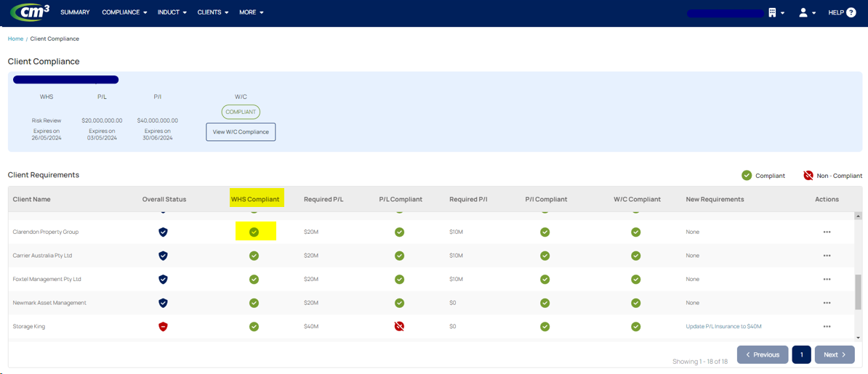Sort by WHS Compliant column header
The width and height of the screenshot is (868, 374).
255,199
